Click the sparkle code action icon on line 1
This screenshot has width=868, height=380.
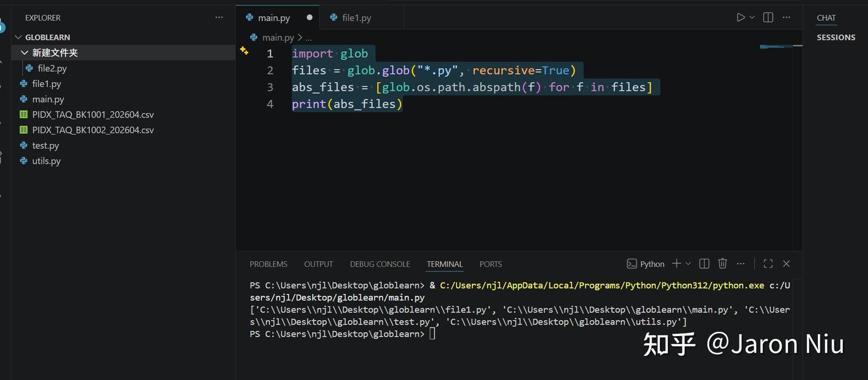[x=244, y=51]
